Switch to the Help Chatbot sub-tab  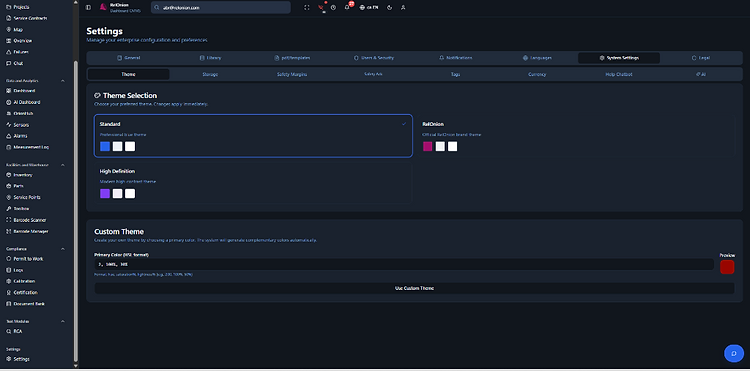pos(619,75)
